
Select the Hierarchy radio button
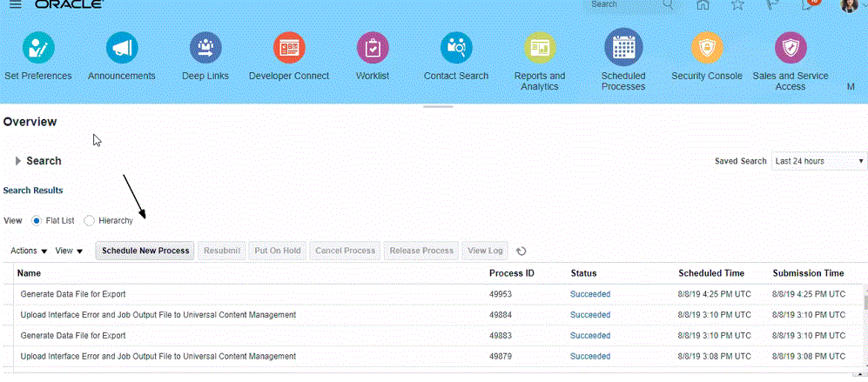[89, 221]
